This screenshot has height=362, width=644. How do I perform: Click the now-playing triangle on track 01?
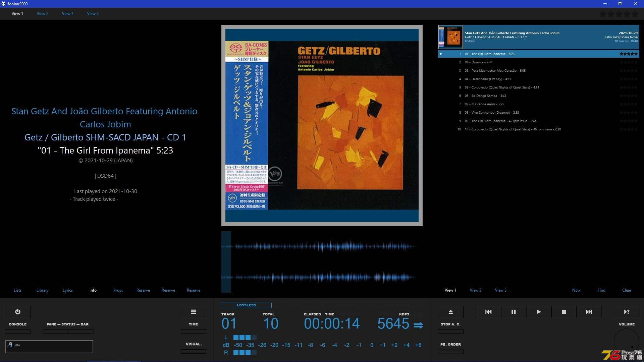click(x=441, y=54)
